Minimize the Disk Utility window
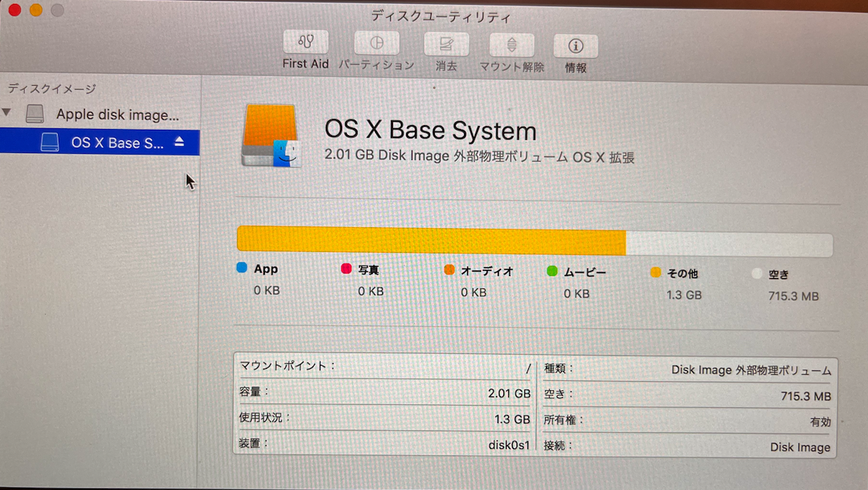The image size is (868, 490). coord(36,10)
